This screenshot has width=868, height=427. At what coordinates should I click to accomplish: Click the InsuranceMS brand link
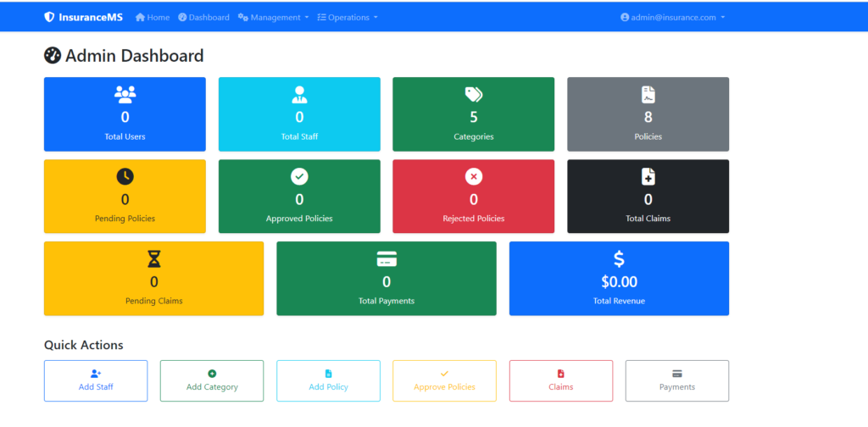84,17
